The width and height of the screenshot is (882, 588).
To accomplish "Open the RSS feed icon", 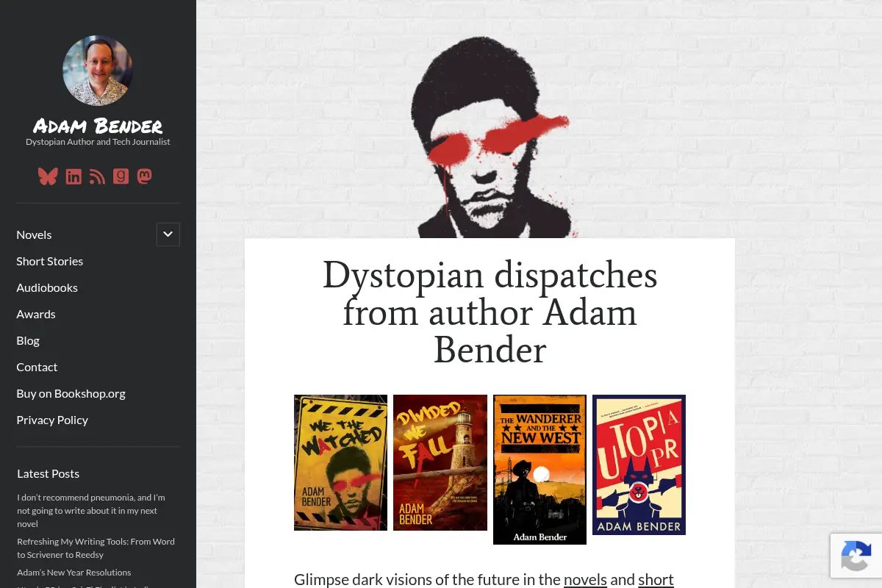I will (x=97, y=176).
